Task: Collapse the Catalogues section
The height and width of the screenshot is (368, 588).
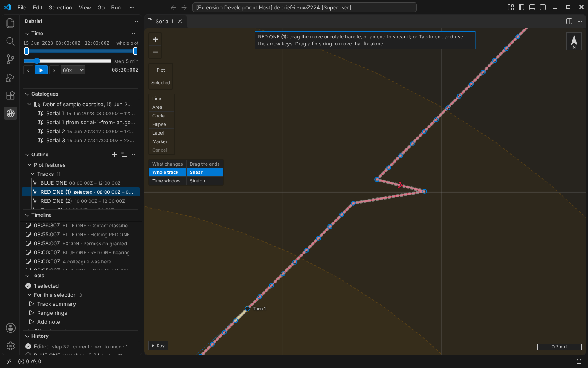Action: pyautogui.click(x=27, y=94)
